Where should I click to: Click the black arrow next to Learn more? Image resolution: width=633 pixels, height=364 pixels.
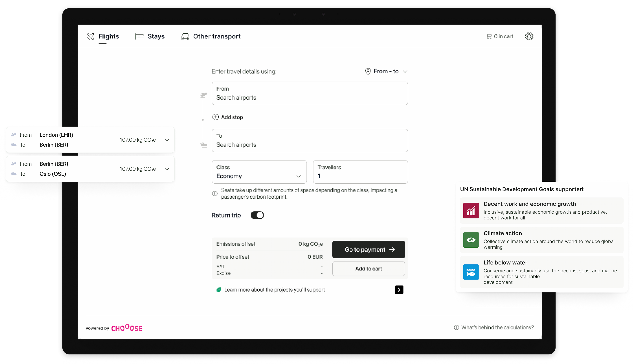tap(399, 290)
